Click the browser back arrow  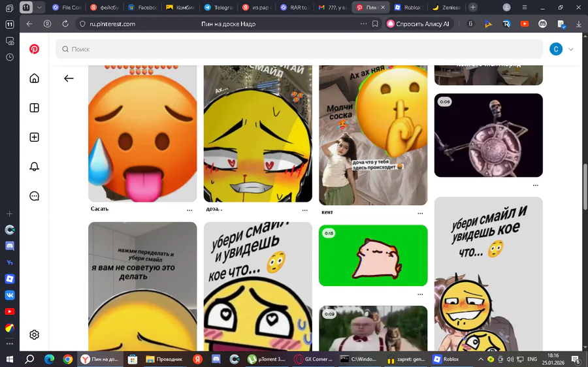click(29, 24)
